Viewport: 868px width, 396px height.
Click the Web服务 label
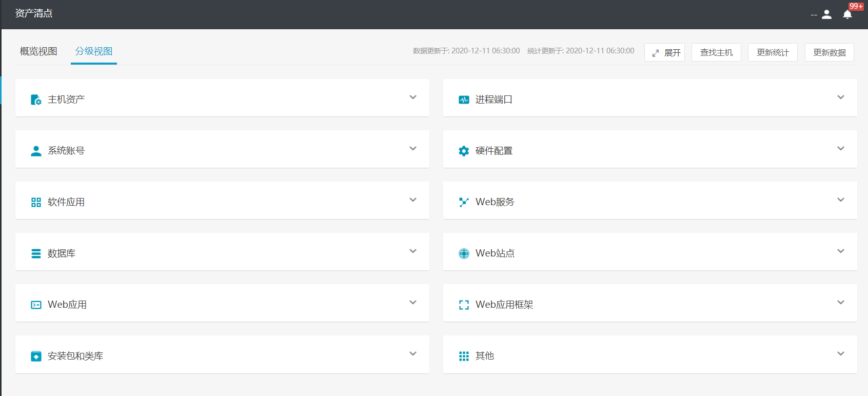click(495, 202)
